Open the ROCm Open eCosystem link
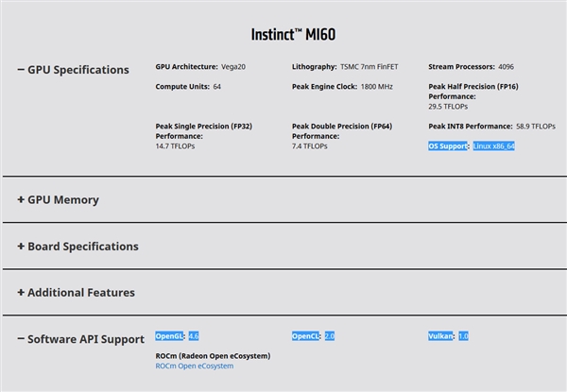 coord(194,366)
